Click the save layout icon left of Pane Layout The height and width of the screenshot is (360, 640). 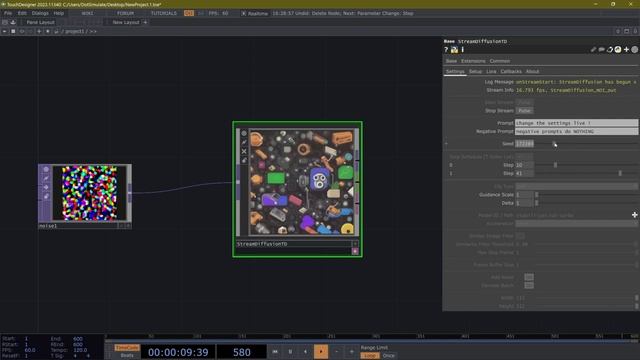click(x=13, y=22)
